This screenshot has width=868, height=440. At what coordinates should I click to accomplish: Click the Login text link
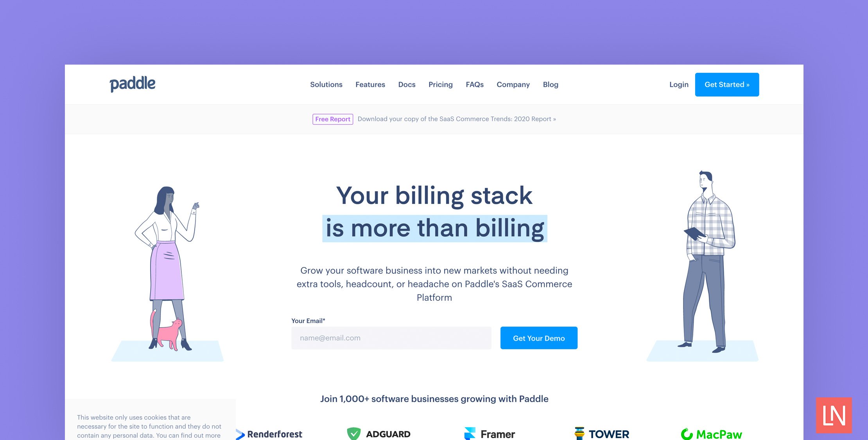(x=679, y=84)
